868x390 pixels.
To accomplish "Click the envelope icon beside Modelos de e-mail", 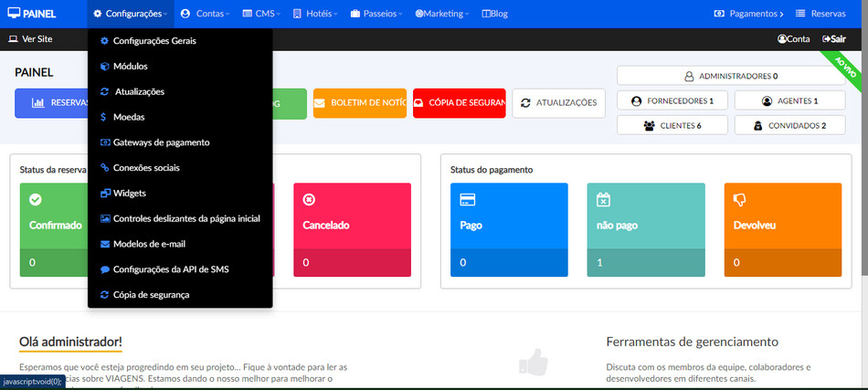I will pyautogui.click(x=104, y=244).
